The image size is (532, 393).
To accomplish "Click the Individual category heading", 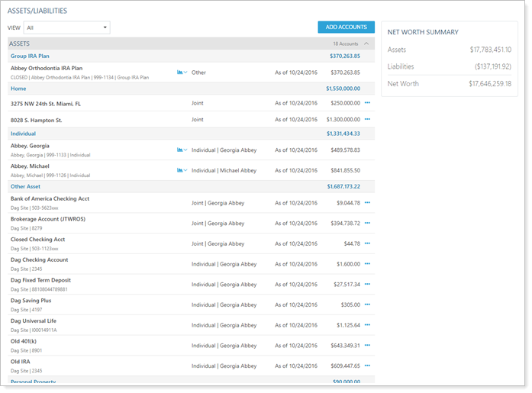I will point(23,134).
